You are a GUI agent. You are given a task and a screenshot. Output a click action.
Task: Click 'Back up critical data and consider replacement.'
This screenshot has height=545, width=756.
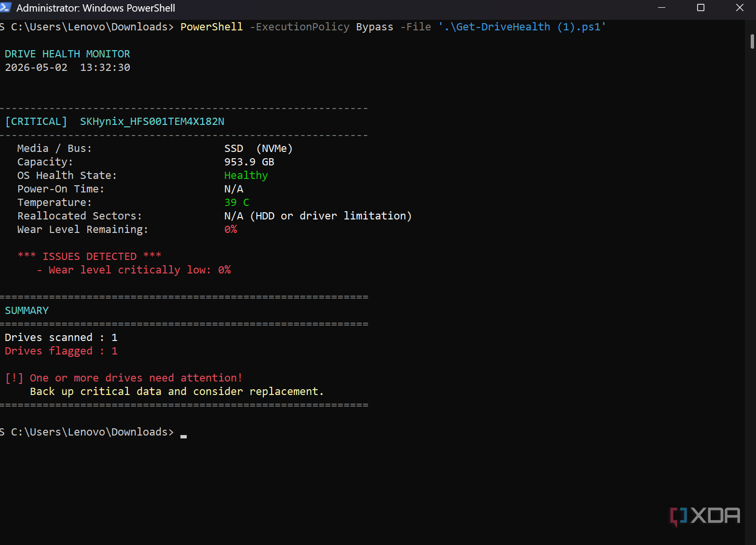point(177,392)
